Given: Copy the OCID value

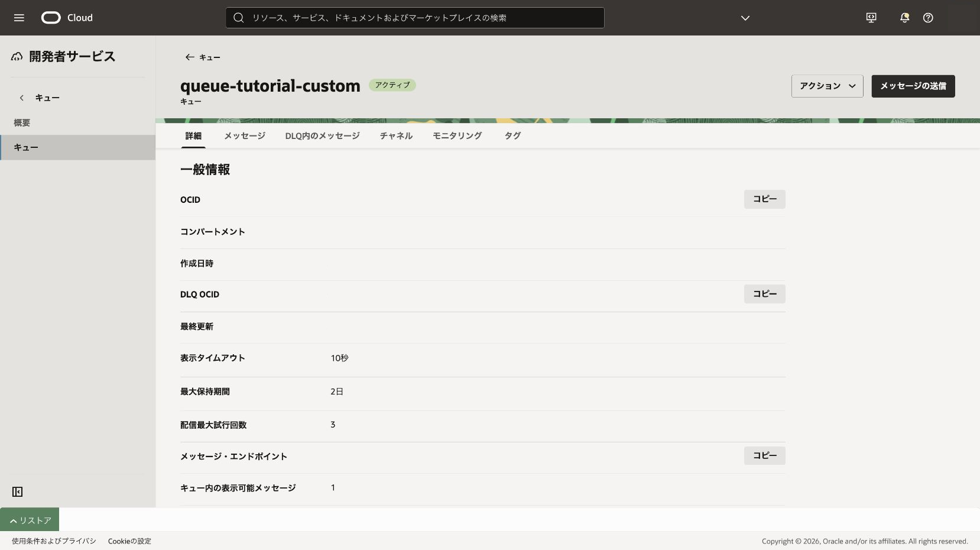Looking at the screenshot, I should pos(765,199).
